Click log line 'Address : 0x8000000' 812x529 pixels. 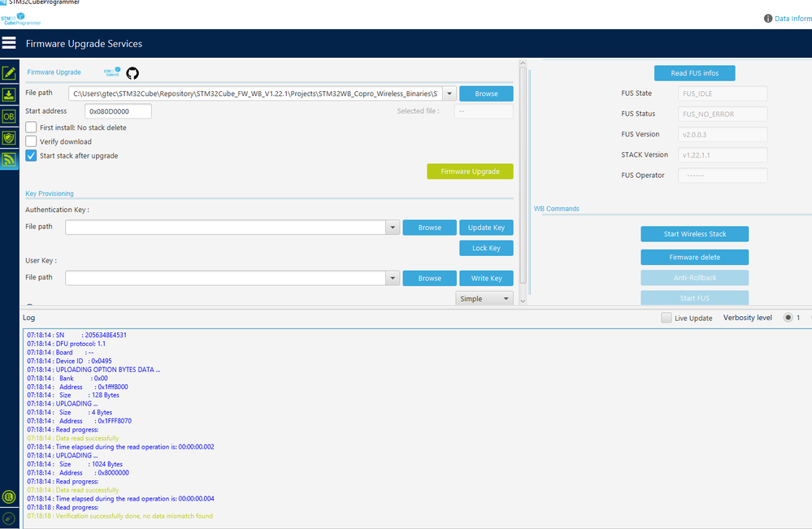(78, 473)
